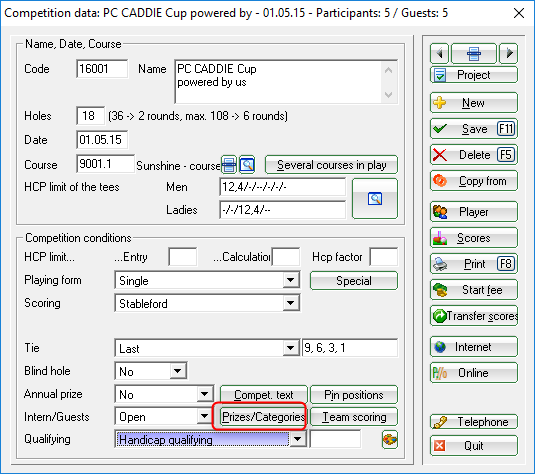This screenshot has width=535, height=474.
Task: Expand the Annual prize dropdown
Action: [204, 394]
